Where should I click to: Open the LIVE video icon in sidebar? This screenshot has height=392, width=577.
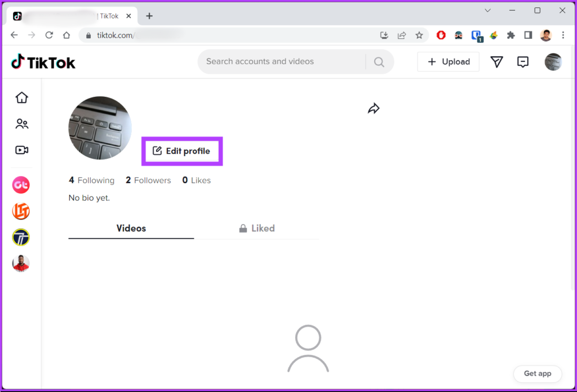(x=22, y=150)
